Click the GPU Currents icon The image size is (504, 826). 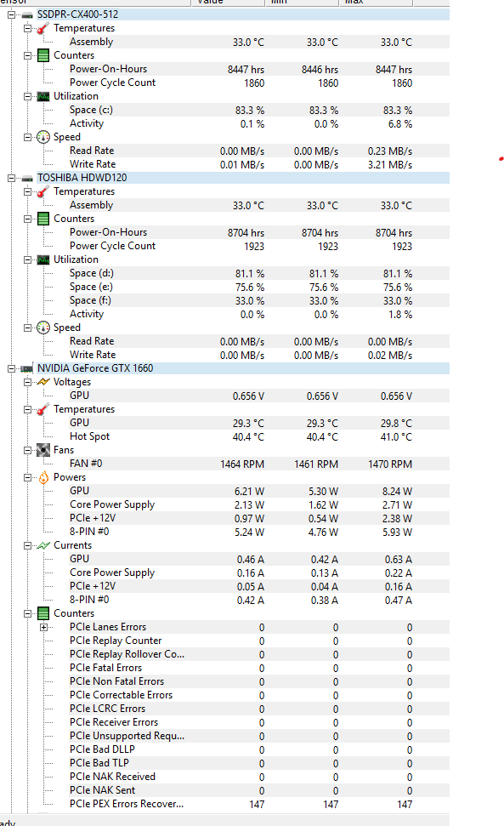click(x=43, y=545)
